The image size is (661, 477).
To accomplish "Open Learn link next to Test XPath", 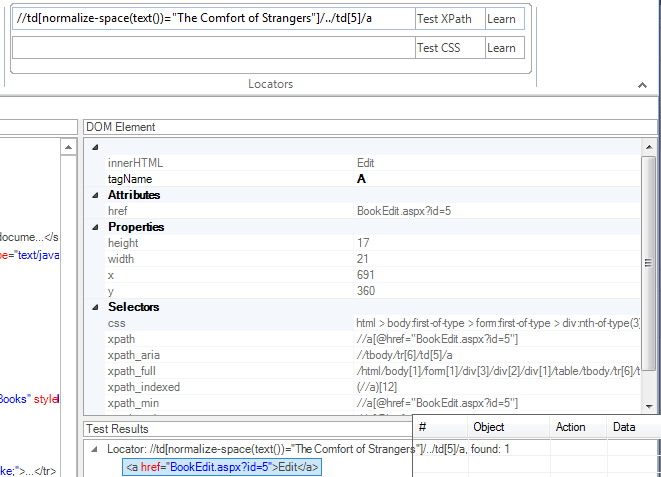I will click(501, 19).
